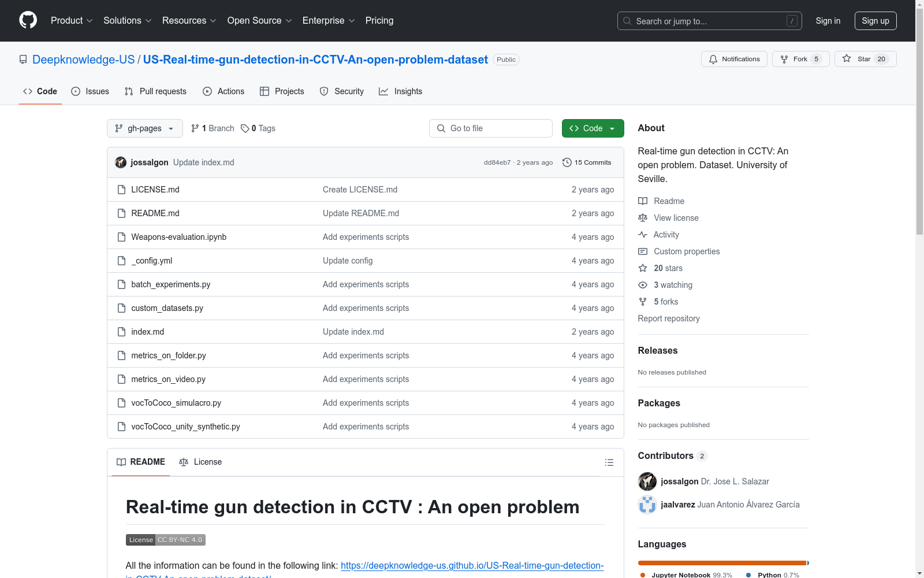Click the repository icon beside Deepknowledge-US
The width and height of the screenshot is (924, 578).
(23, 60)
